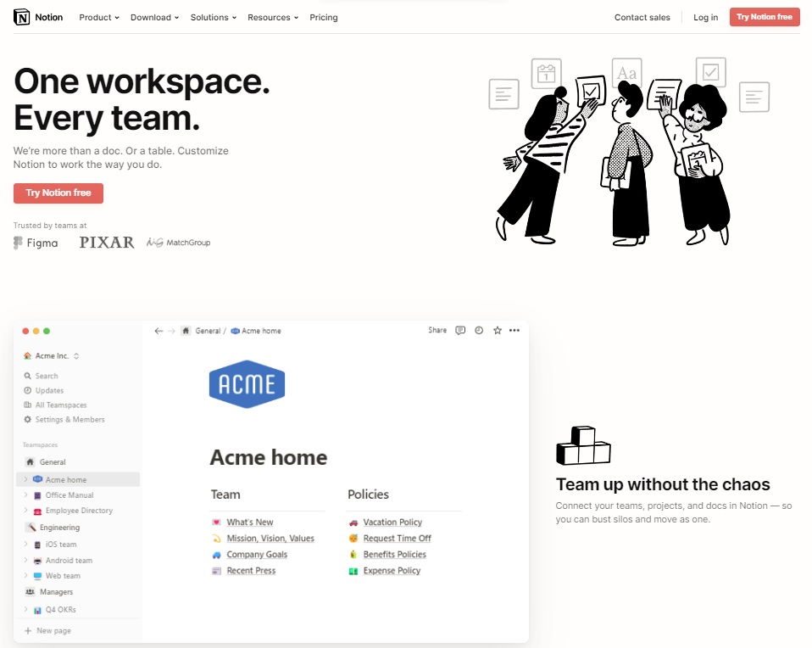
Task: Click the Policies section heading
Action: 368,494
